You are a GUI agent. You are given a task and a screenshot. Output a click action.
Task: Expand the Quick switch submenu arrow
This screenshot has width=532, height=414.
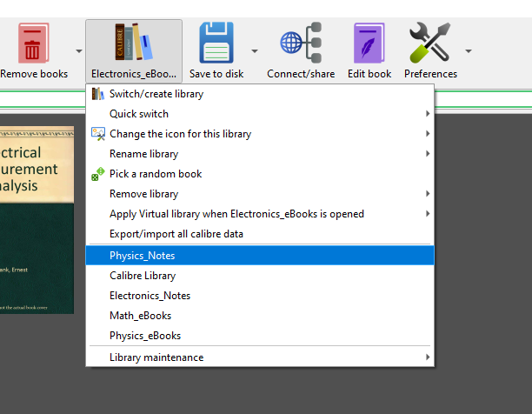[428, 114]
